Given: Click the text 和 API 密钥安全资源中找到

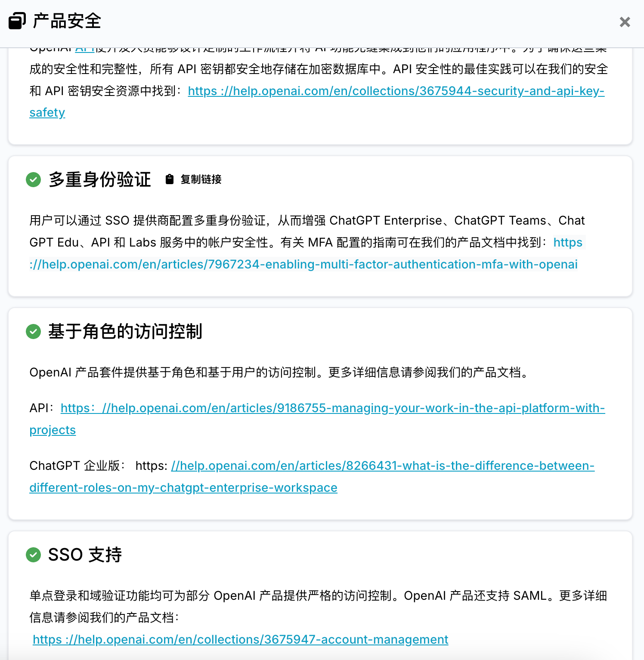Looking at the screenshot, I should [x=106, y=91].
